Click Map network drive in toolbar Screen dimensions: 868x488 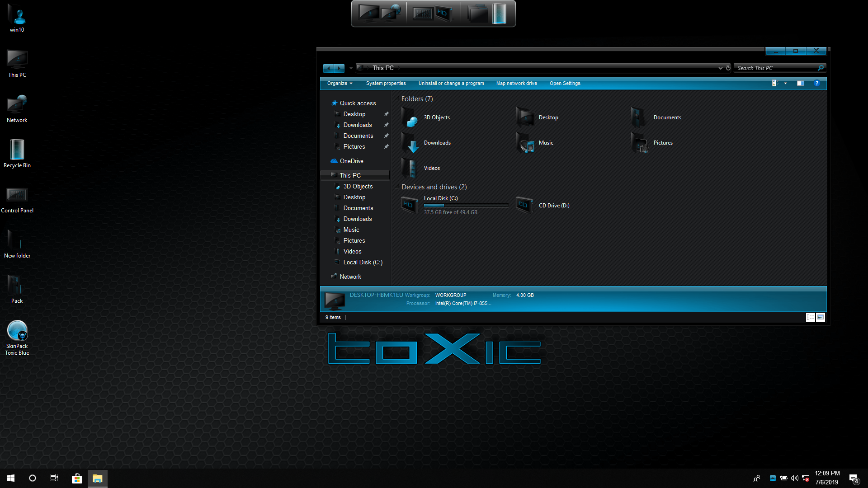tap(516, 83)
